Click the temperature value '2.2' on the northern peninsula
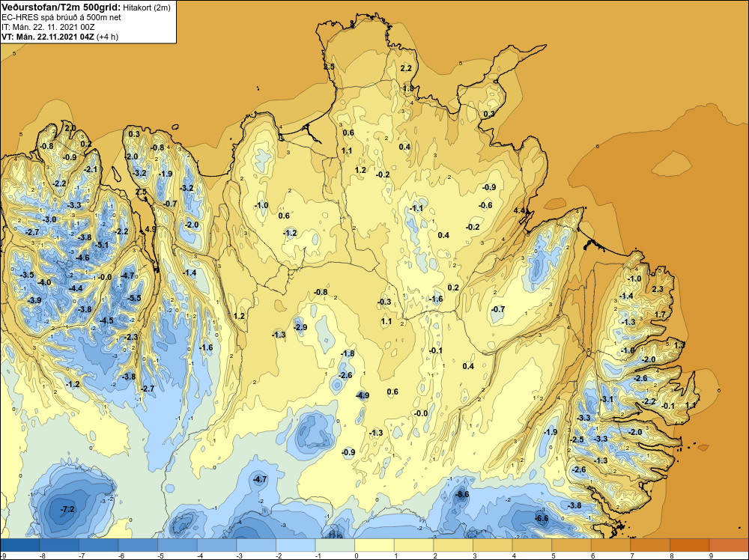This screenshot has height=560, width=749. click(x=406, y=68)
